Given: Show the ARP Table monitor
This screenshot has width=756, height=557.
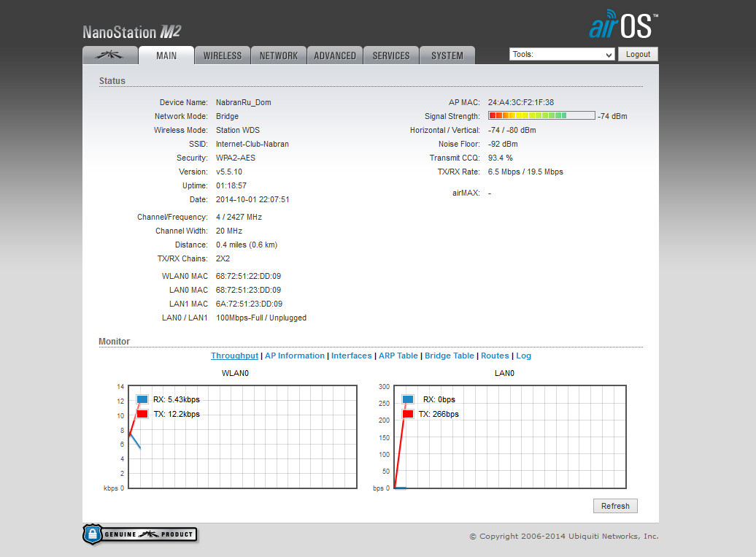Looking at the screenshot, I should pyautogui.click(x=398, y=356).
